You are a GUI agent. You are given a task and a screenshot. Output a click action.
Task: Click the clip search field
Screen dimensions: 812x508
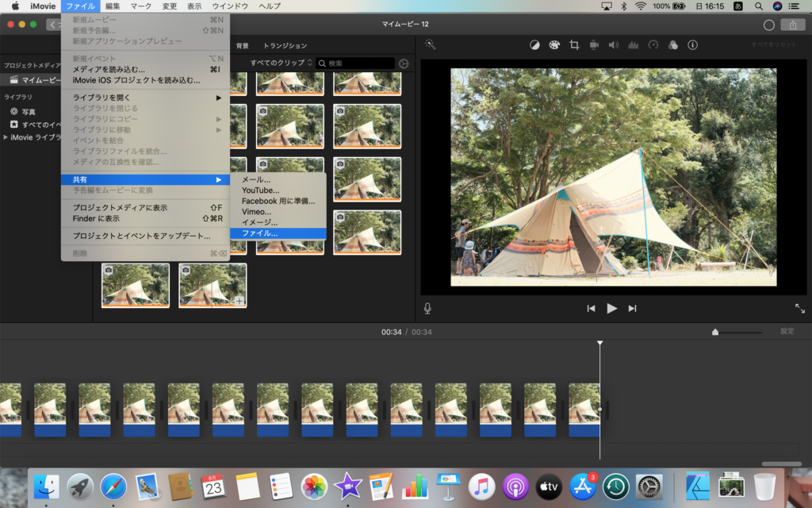357,63
